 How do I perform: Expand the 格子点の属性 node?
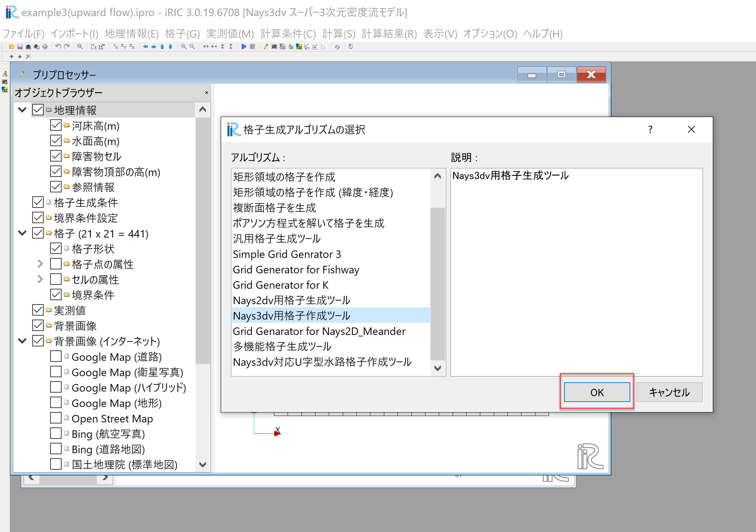(x=40, y=264)
